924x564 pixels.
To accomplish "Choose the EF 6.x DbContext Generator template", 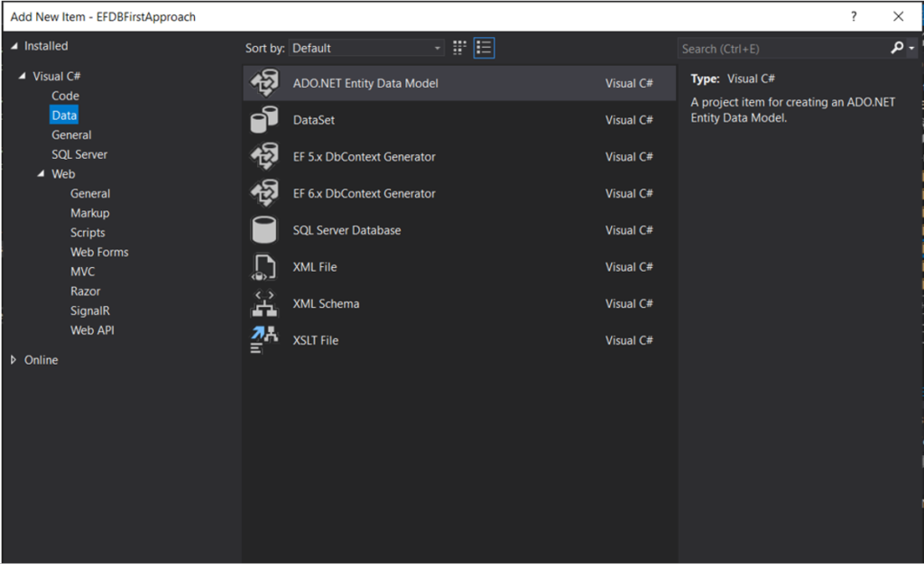I will point(365,193).
